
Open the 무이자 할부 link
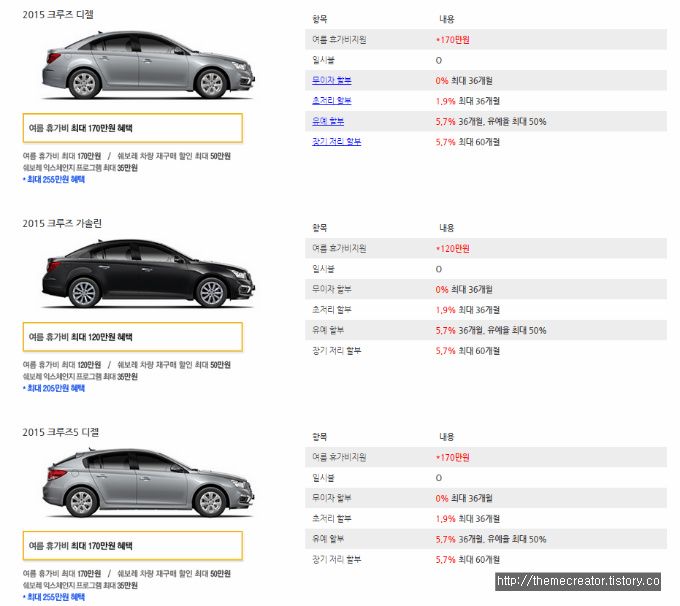coord(332,80)
